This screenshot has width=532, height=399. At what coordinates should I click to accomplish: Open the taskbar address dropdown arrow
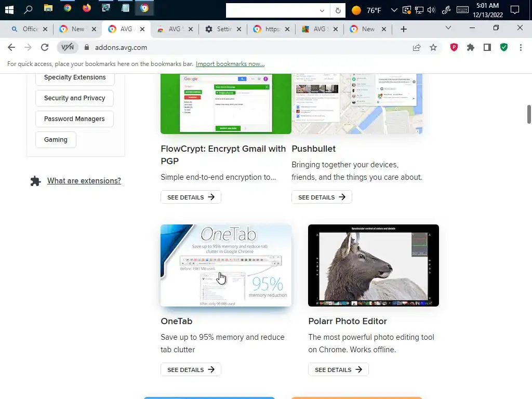click(322, 10)
